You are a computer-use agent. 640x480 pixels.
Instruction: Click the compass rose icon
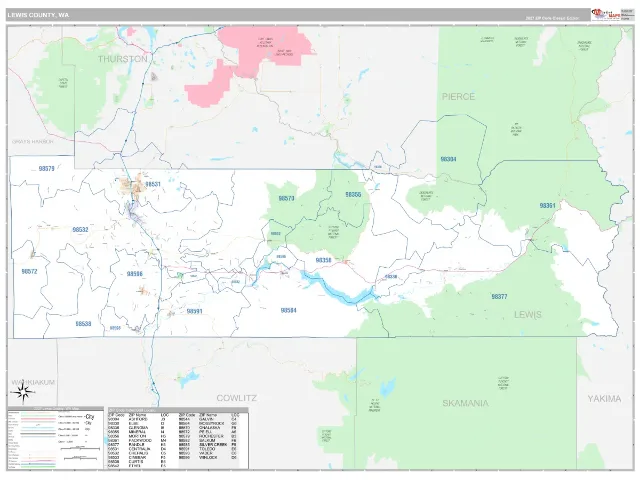point(23,393)
